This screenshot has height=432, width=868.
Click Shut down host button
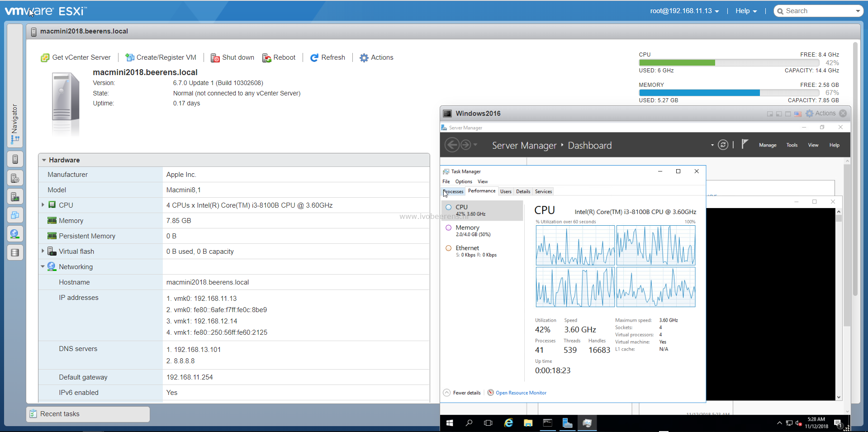(x=232, y=57)
